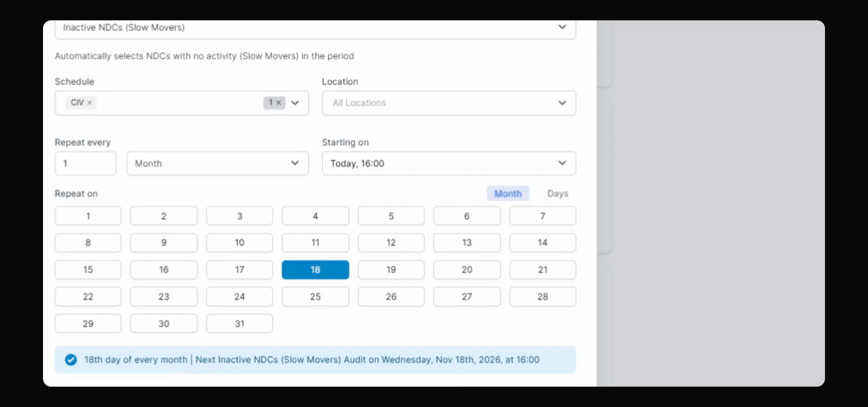Screen dimensions: 868x407
Task: Toggle day 27 for the audit
Action: click(467, 296)
